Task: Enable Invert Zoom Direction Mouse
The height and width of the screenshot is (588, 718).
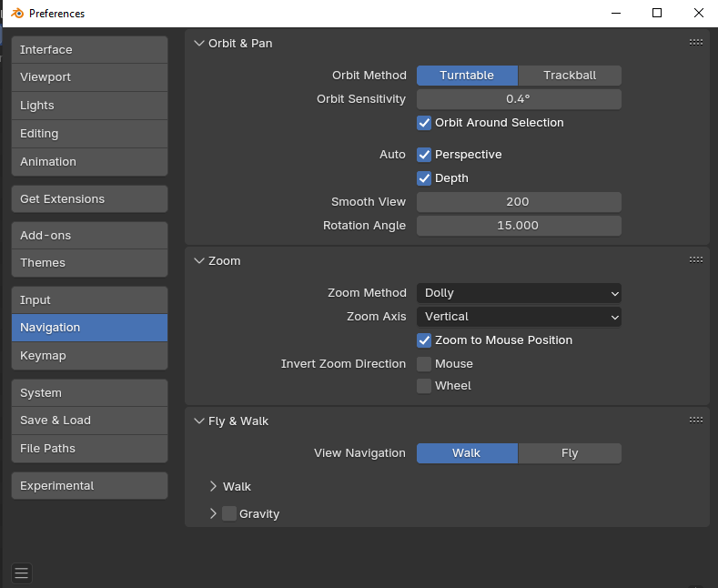Action: coord(424,364)
